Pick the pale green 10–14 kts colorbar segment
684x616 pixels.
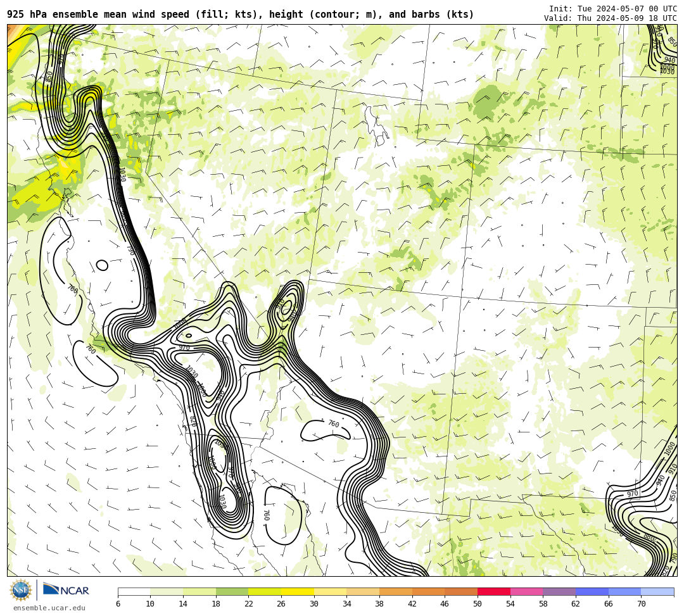[x=167, y=591]
